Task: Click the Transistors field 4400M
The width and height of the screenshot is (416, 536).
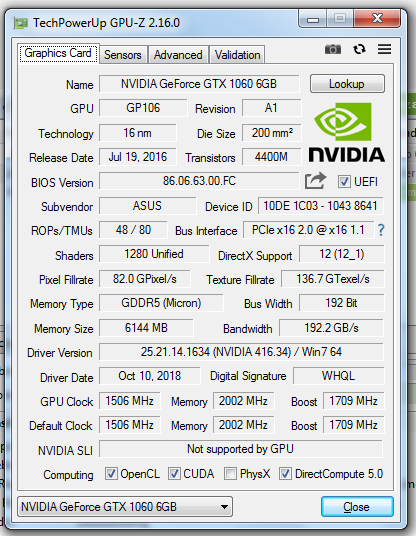Action: (271, 157)
